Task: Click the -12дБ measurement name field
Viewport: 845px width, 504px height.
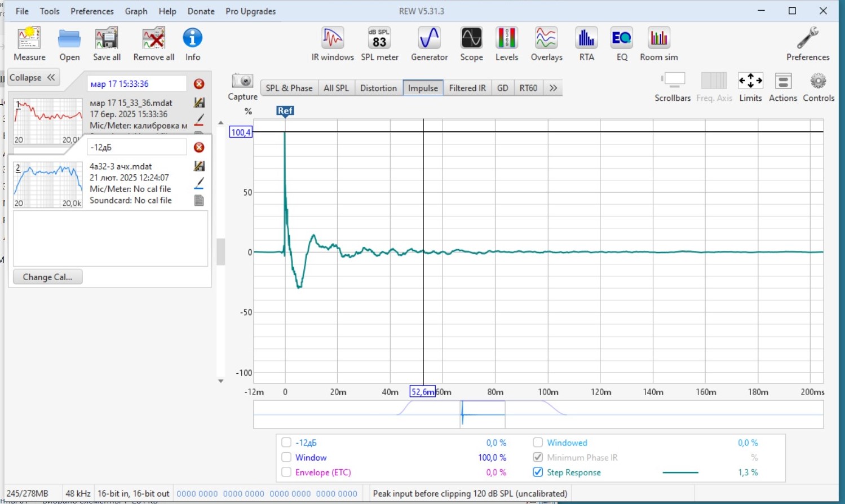Action: tap(136, 147)
